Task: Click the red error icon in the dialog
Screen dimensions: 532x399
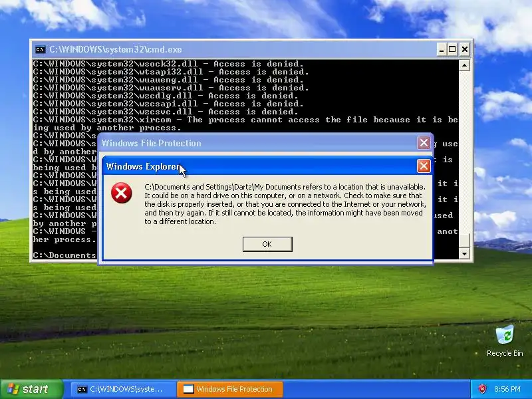Action: (x=122, y=193)
